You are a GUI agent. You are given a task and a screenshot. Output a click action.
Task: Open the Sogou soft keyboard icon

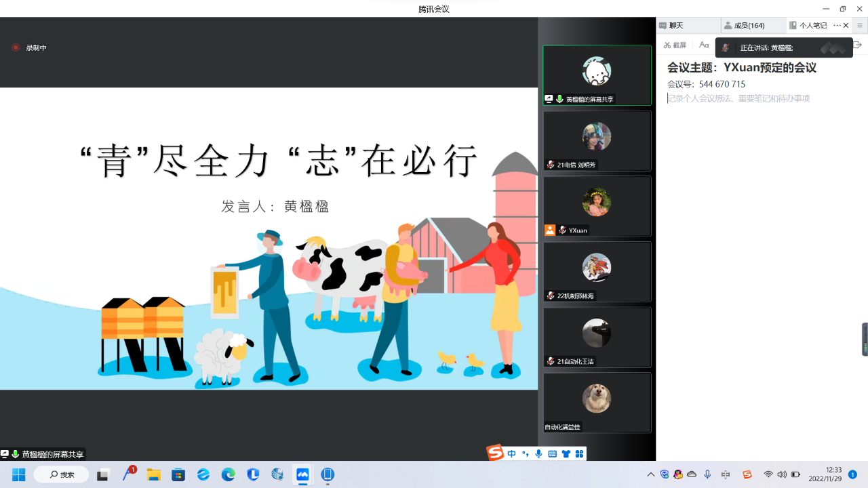pos(553,454)
